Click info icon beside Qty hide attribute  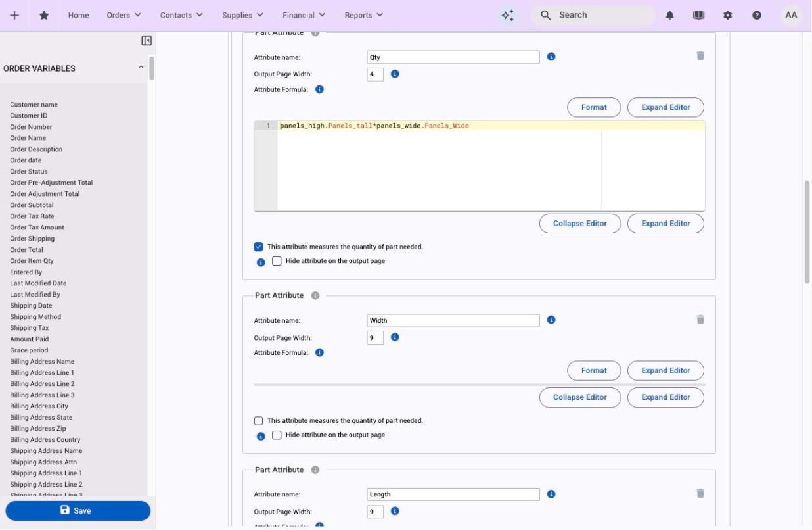(x=261, y=262)
